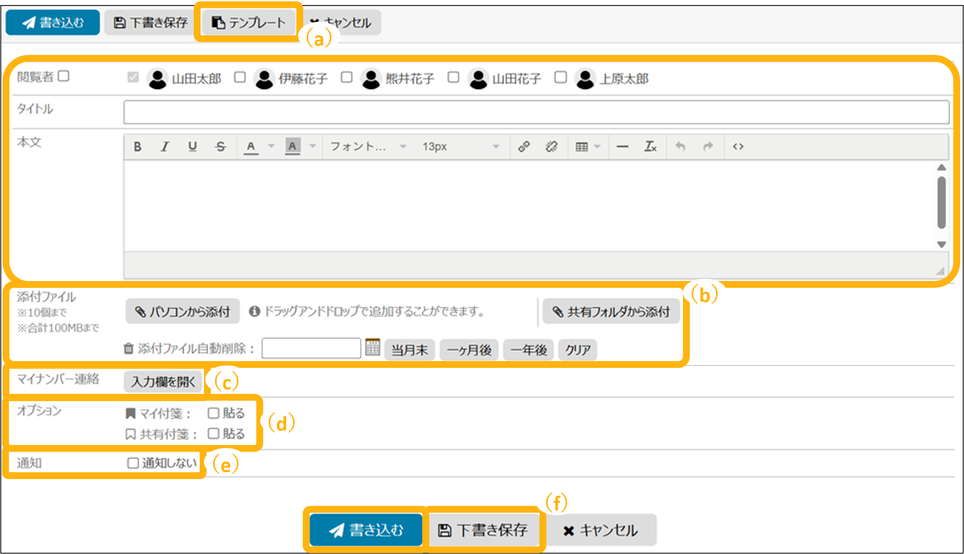Image resolution: width=964 pixels, height=554 pixels.
Task: Apply strikethrough formatting
Action: 220,147
